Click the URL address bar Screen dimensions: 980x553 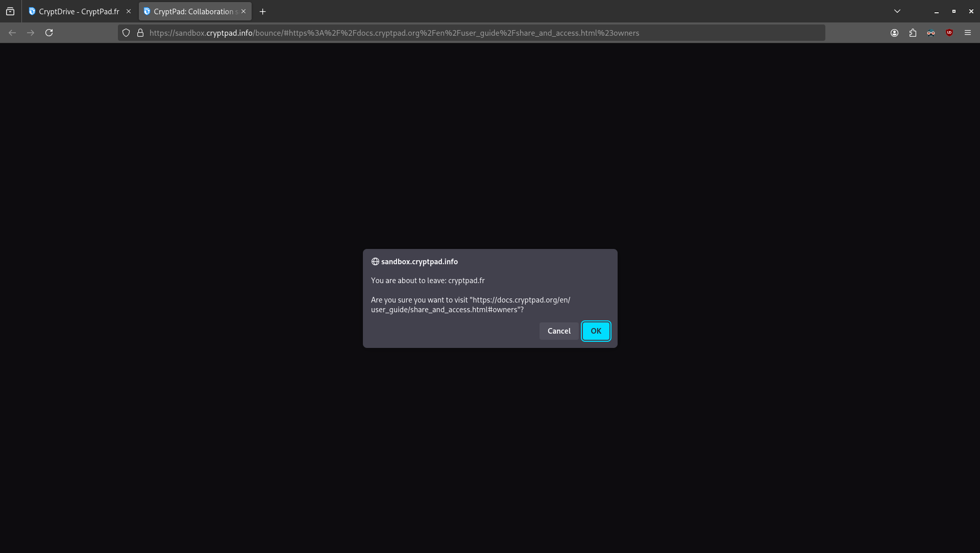tap(459, 33)
